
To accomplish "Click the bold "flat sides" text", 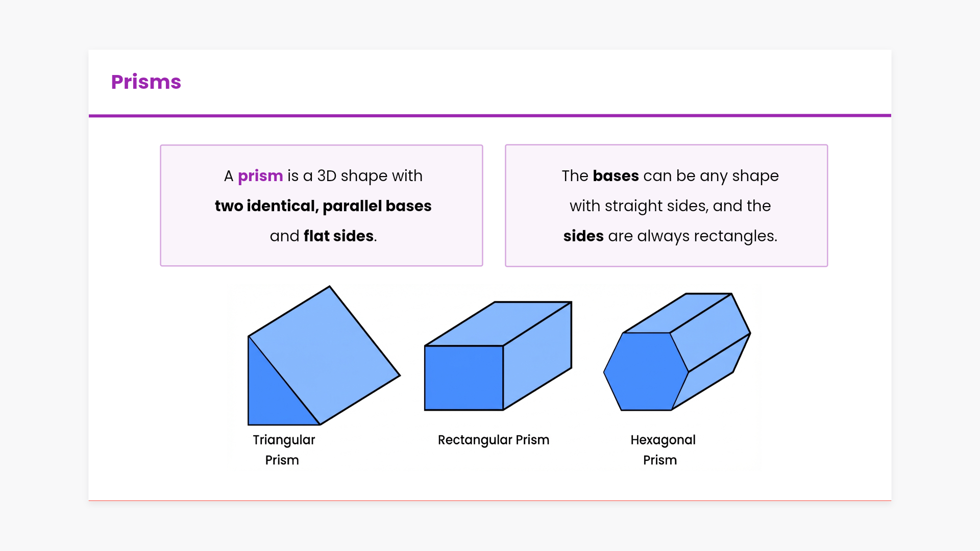I will [x=338, y=236].
